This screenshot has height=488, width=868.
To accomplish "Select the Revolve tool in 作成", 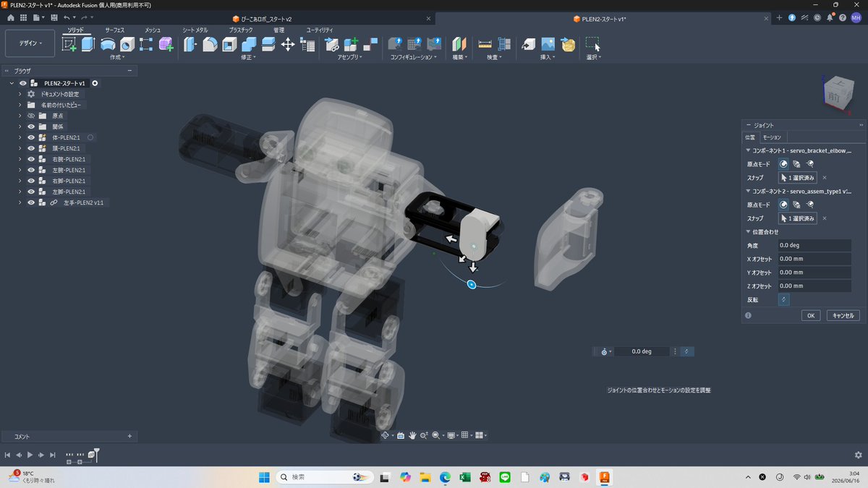I will tap(108, 44).
